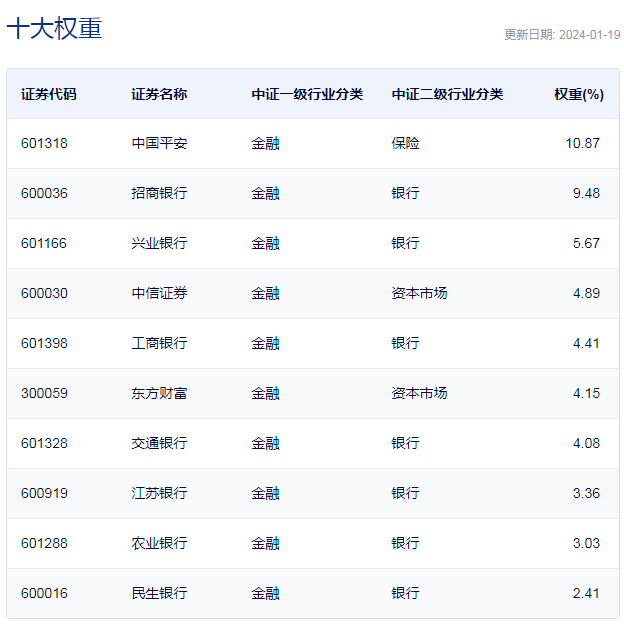The image size is (624, 627).
Task: Click the 江苏银行 name cell
Action: coord(159,493)
